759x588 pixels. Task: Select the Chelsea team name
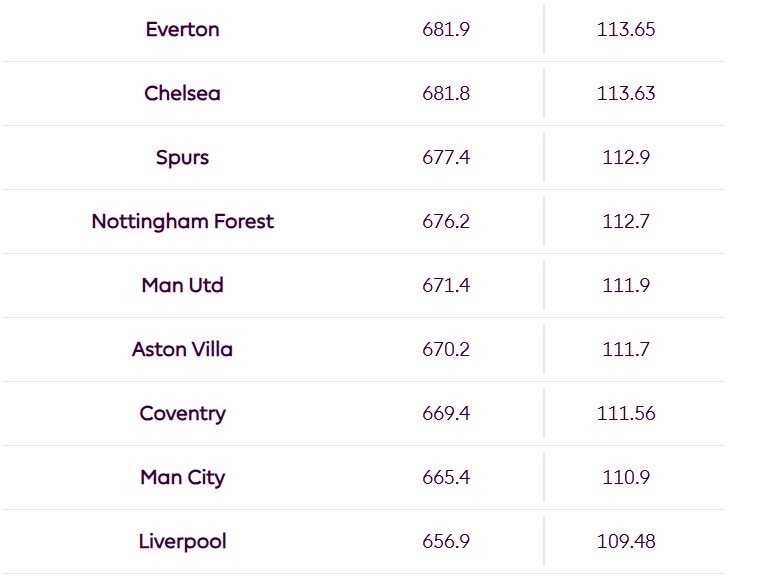click(x=182, y=93)
